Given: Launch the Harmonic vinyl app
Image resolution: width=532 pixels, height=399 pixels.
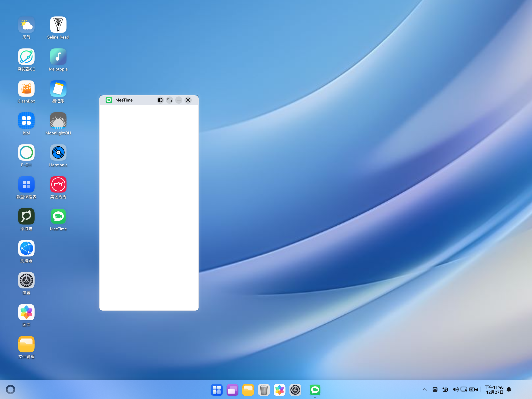Looking at the screenshot, I should click(x=58, y=153).
